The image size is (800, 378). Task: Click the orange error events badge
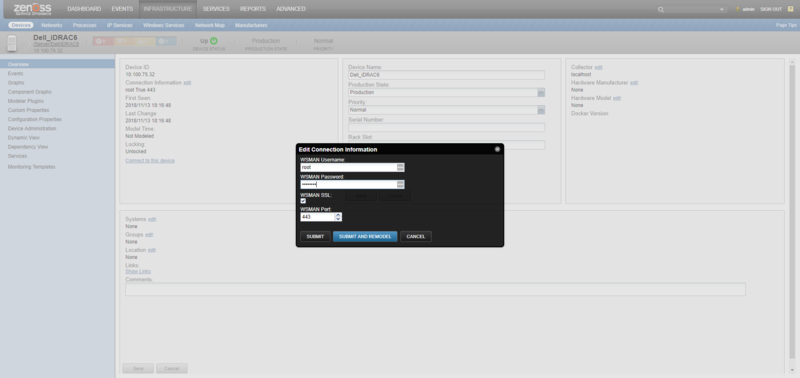coord(124,41)
